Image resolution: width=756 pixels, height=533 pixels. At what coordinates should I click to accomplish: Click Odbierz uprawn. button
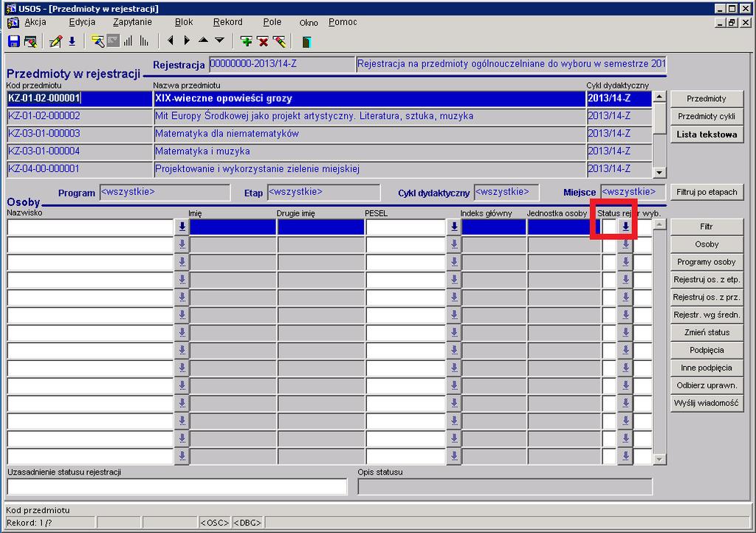[707, 385]
